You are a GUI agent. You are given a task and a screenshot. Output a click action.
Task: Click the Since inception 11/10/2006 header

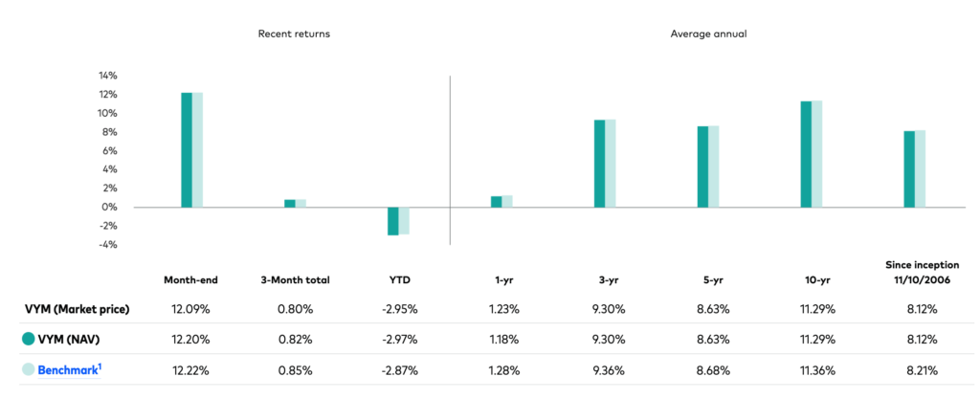click(914, 273)
